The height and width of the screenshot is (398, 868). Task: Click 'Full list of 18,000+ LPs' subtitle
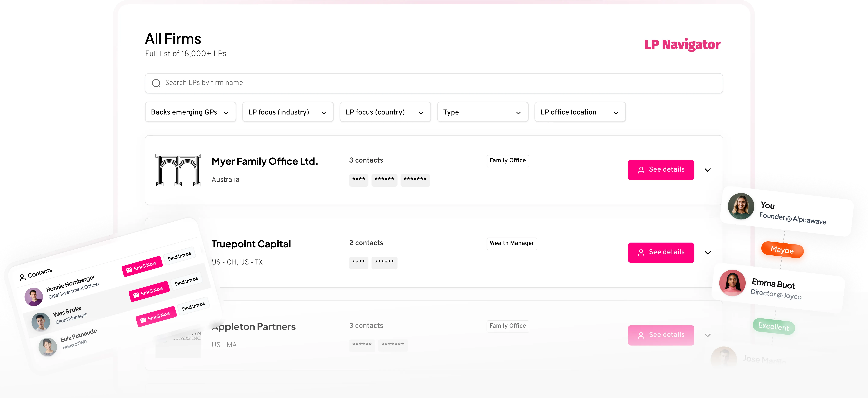(x=186, y=53)
